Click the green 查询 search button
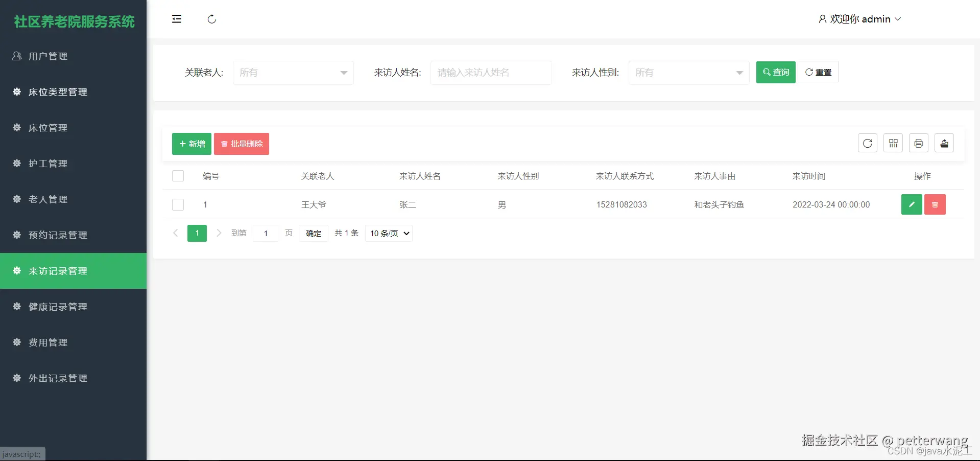Screen dimensions: 980x461 (x=776, y=72)
